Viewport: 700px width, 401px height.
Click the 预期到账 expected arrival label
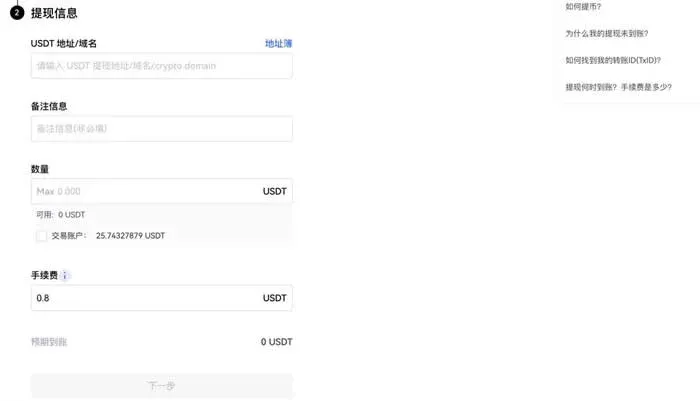click(x=49, y=342)
